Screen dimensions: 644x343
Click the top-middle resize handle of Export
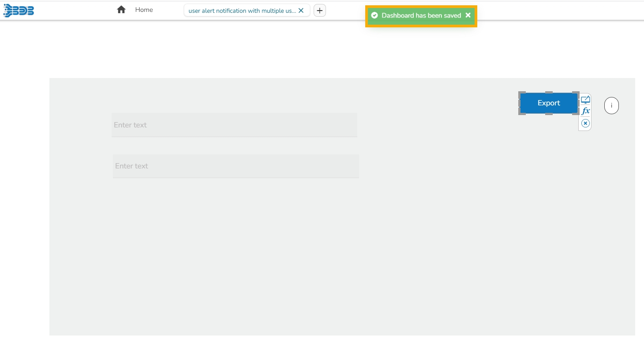[x=549, y=93]
